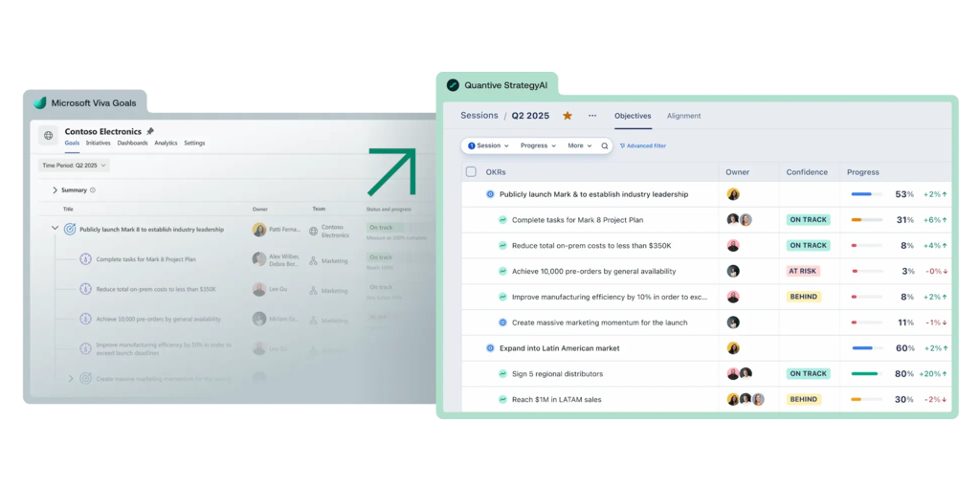980x490 pixels.
Task: Open the three-dot menu beside Q2 2025
Action: (x=592, y=116)
